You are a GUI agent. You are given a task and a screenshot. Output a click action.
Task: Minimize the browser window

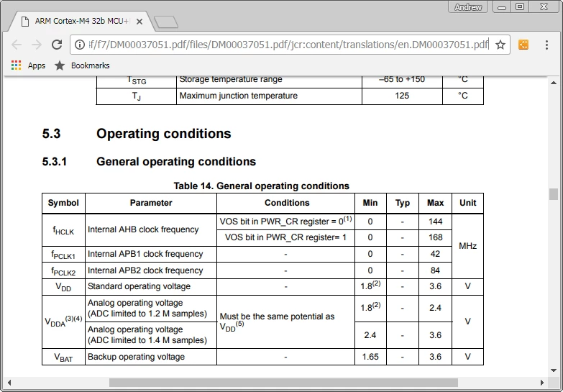(502, 6)
